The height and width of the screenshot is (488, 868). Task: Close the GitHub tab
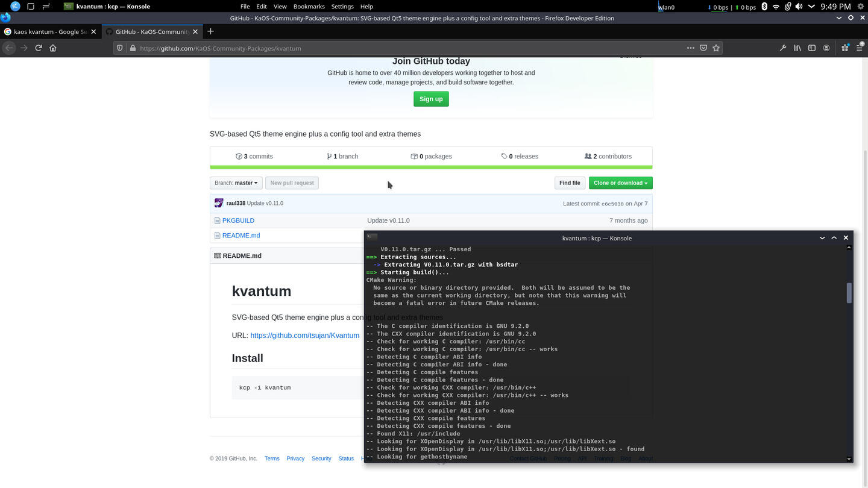pos(195,31)
